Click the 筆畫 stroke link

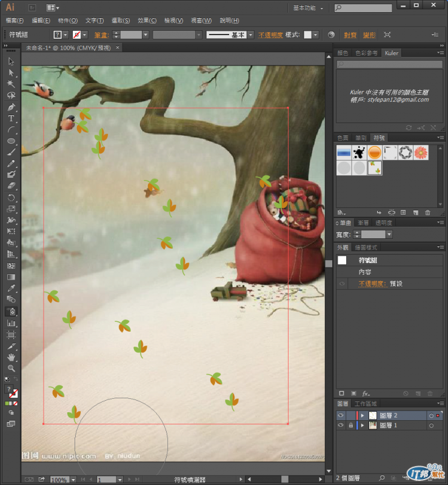101,35
